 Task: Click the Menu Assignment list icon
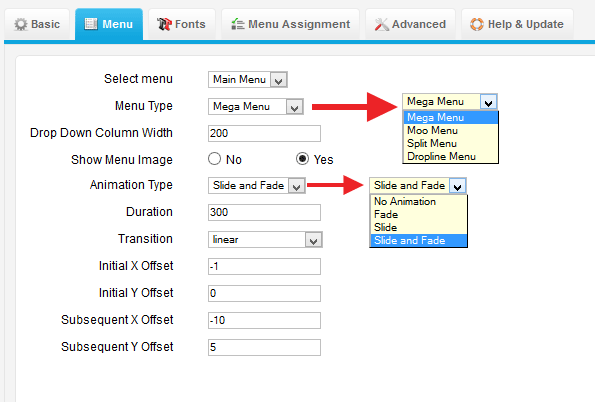point(238,24)
